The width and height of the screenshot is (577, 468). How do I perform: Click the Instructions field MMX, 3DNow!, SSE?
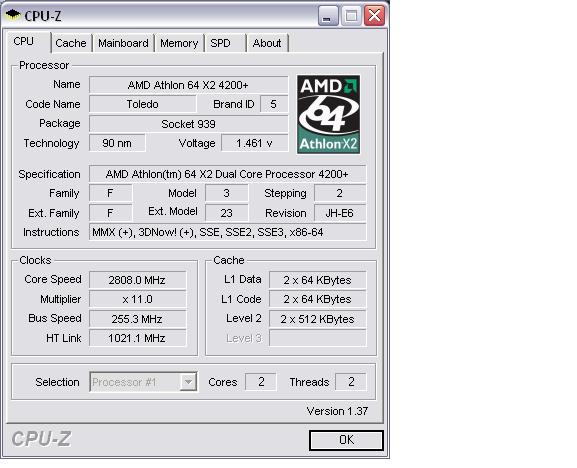pos(227,232)
